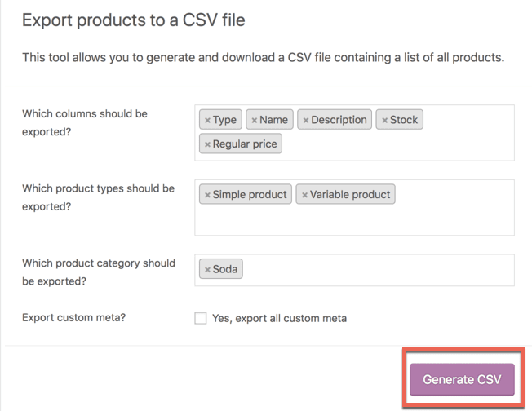The width and height of the screenshot is (532, 411).
Task: Remove the Variable product type tag
Action: 304,195
